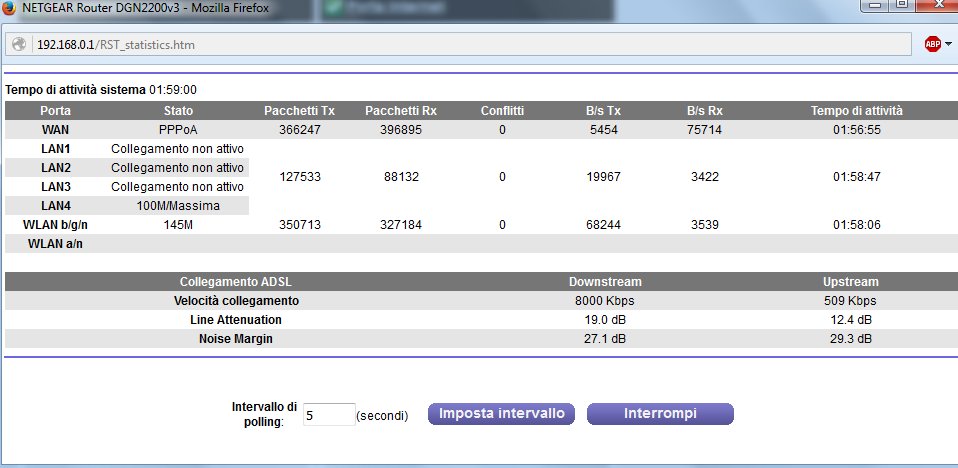This screenshot has width=958, height=468.
Task: Click upstream attenuation 12.4 dB
Action: pyautogui.click(x=850, y=320)
